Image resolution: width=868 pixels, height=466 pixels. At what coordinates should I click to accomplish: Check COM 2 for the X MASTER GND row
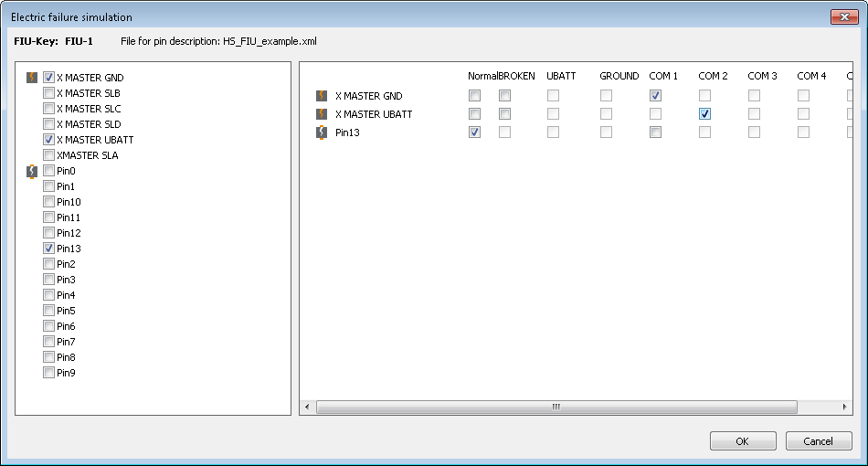tap(704, 96)
